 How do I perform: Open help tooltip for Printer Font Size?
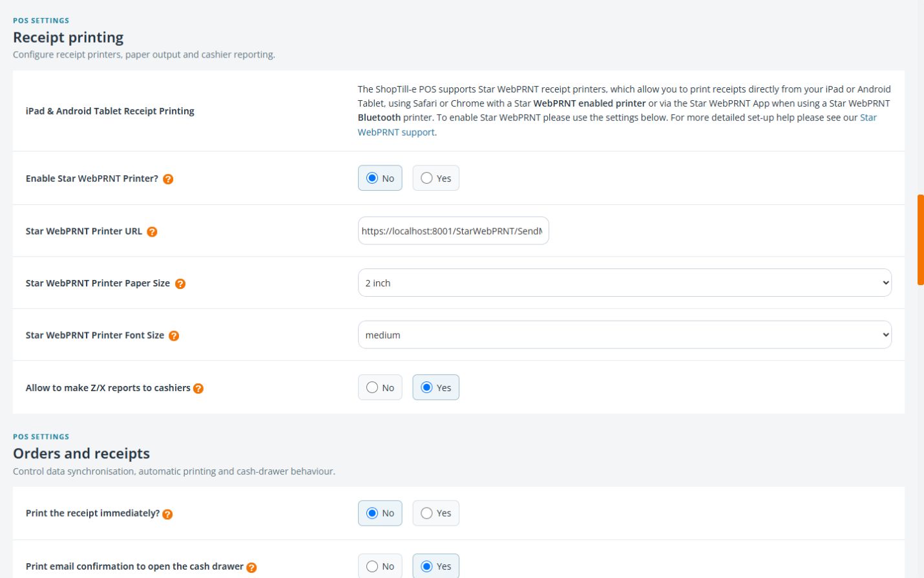point(174,336)
